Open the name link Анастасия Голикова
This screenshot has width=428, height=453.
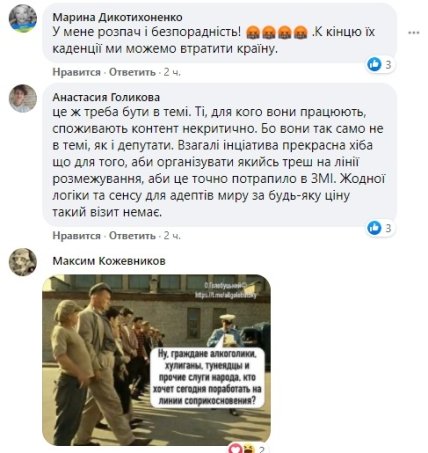click(106, 97)
